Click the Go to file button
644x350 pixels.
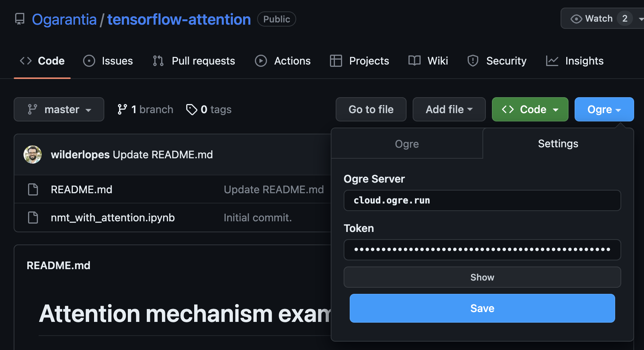pos(371,109)
